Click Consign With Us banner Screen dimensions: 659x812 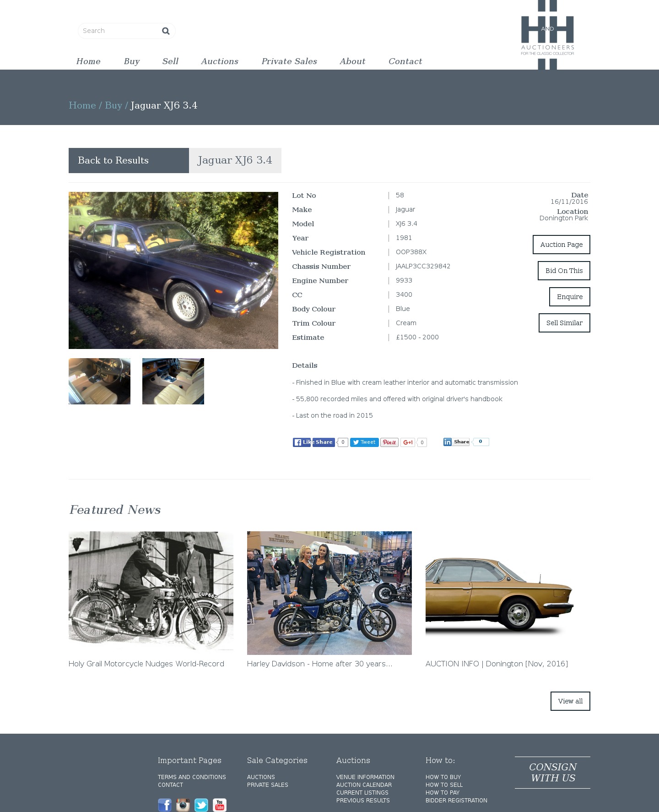(x=552, y=773)
